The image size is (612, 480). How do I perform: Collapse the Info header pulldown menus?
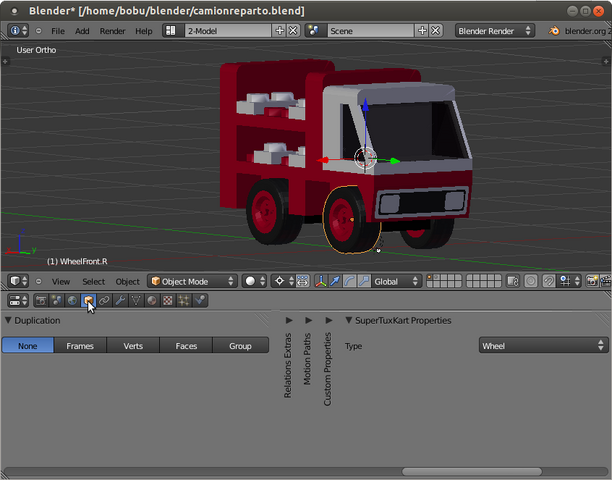coord(38,30)
